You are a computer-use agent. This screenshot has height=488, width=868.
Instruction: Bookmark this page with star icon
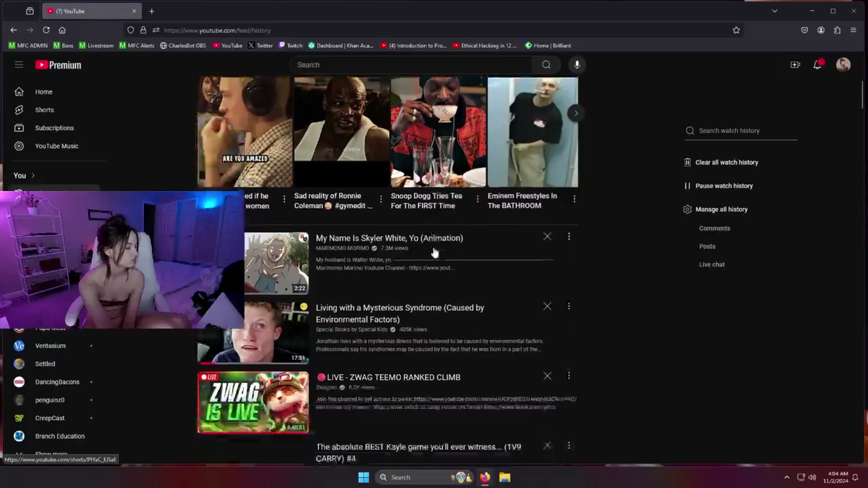(736, 30)
